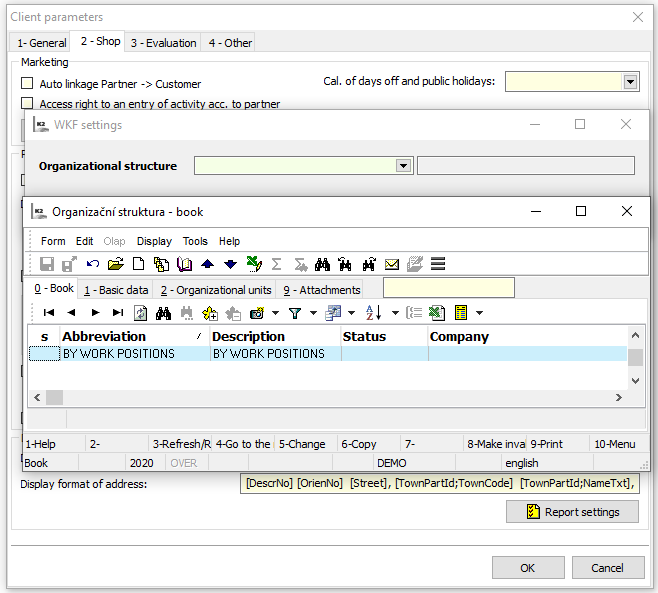Click OK in Client parameters
The image size is (658, 593).
tap(528, 568)
